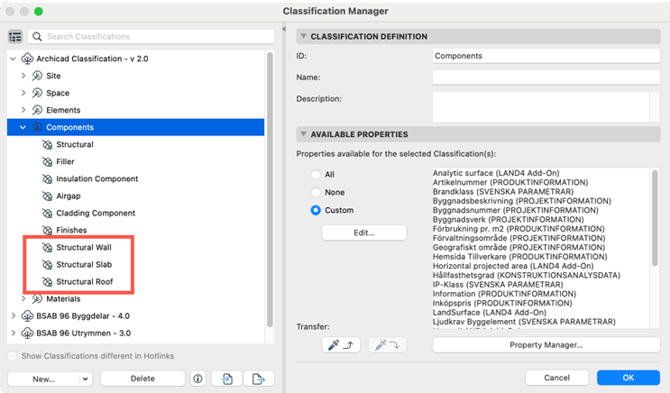The width and height of the screenshot is (670, 393).
Task: Click the export classification file icon
Action: [259, 378]
